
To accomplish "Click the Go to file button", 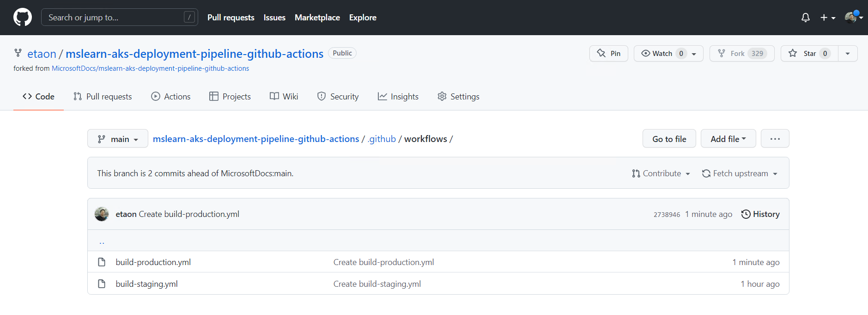I will click(669, 139).
